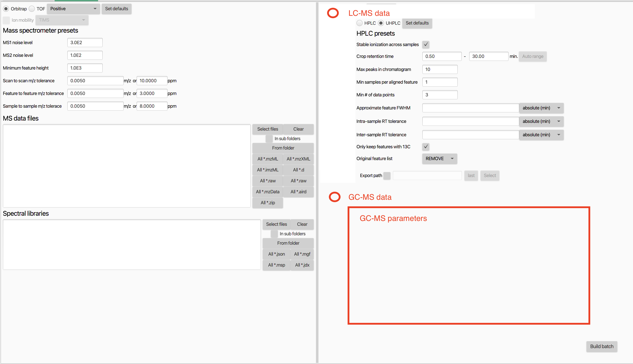The width and height of the screenshot is (633, 364).
Task: Change Inter-sample RT tolerance units dropdown
Action: [x=541, y=135]
